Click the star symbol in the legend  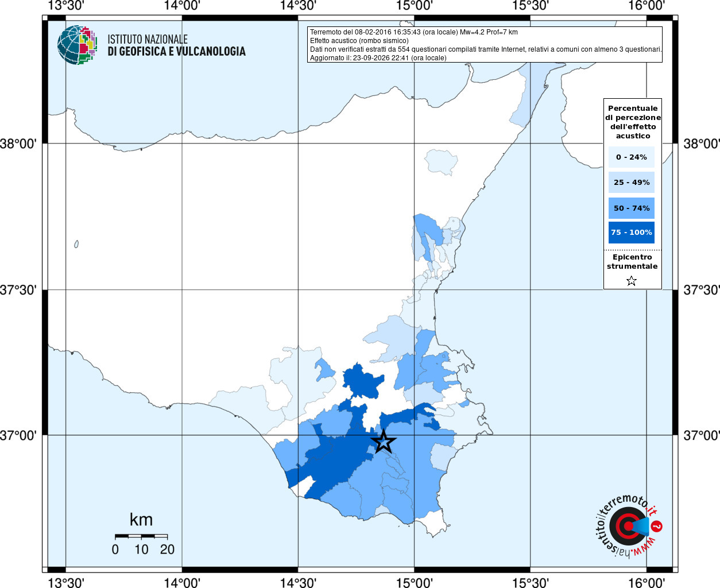[632, 281]
